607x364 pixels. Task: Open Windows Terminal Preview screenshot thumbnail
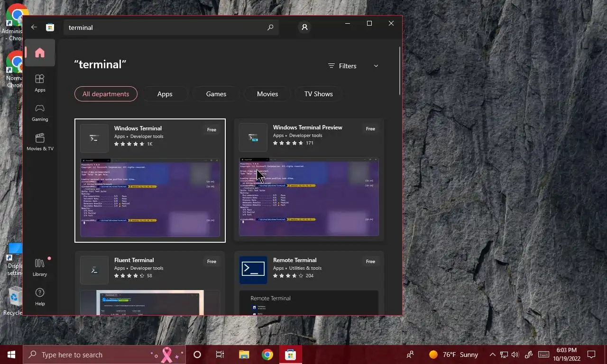309,196
